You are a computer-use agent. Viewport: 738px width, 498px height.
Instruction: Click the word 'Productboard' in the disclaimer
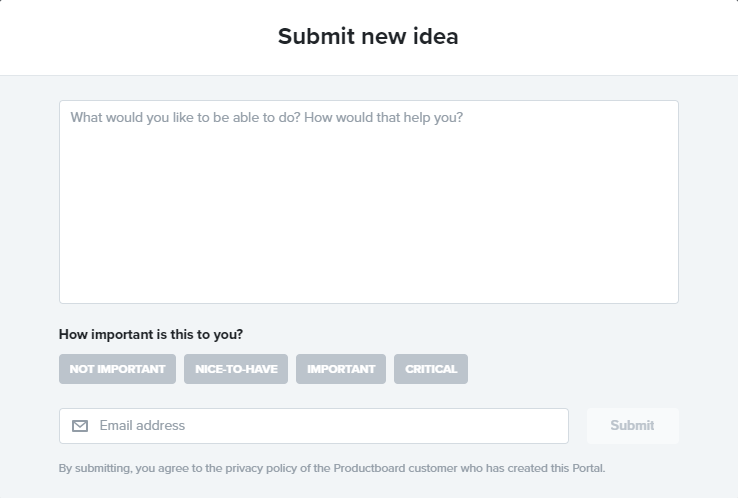pyautogui.click(x=369, y=468)
